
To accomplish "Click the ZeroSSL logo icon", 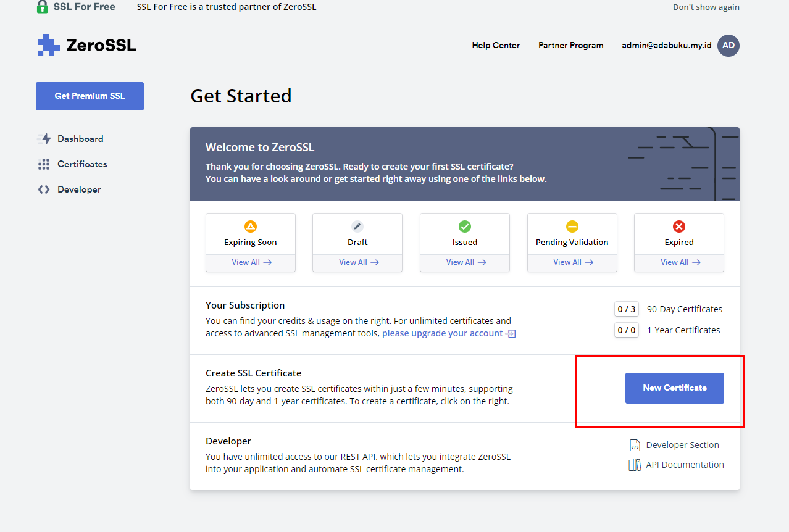I will [x=48, y=45].
